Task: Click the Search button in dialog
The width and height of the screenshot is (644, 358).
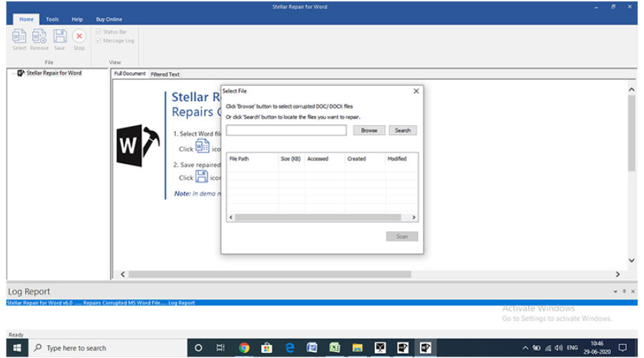Action: 402,130
